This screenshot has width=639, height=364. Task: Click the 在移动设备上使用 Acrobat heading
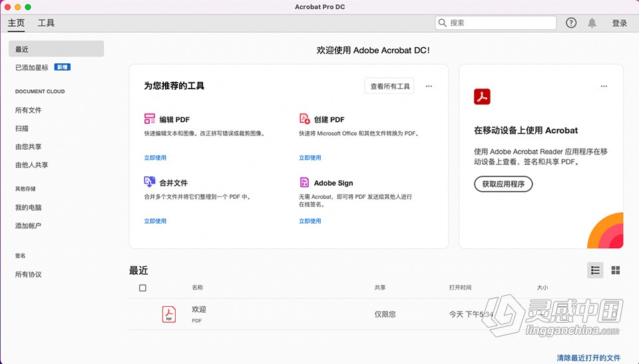click(526, 130)
